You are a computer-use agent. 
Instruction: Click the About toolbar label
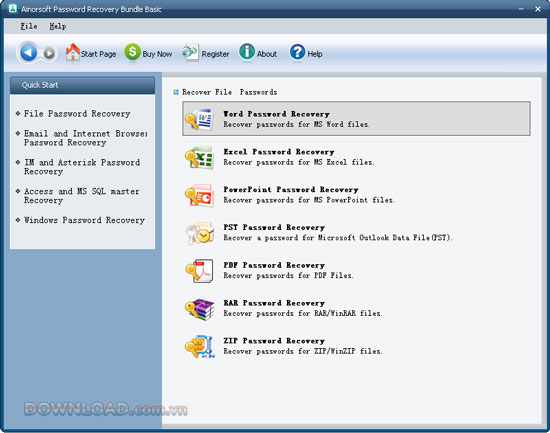[x=267, y=54]
